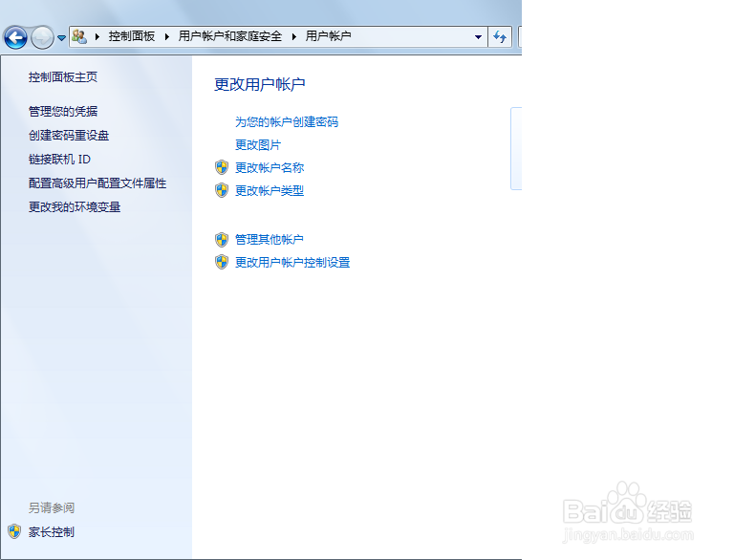Image resolution: width=734 pixels, height=560 pixels.
Task: Open 链接联机 ID link
Action: [x=59, y=160]
